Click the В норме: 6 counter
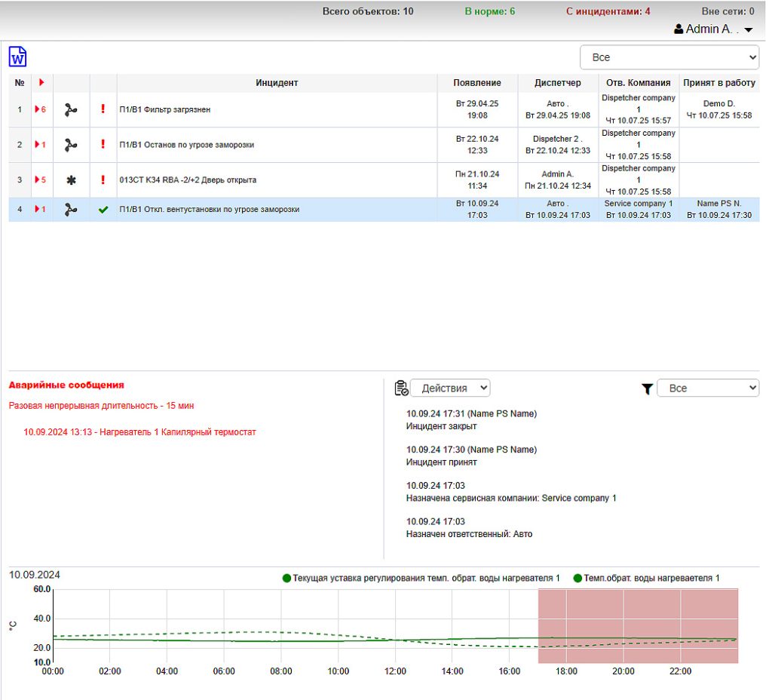 pos(490,11)
